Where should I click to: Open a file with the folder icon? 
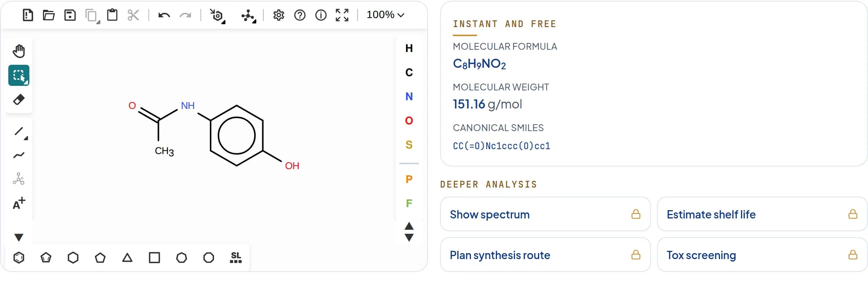coord(49,15)
